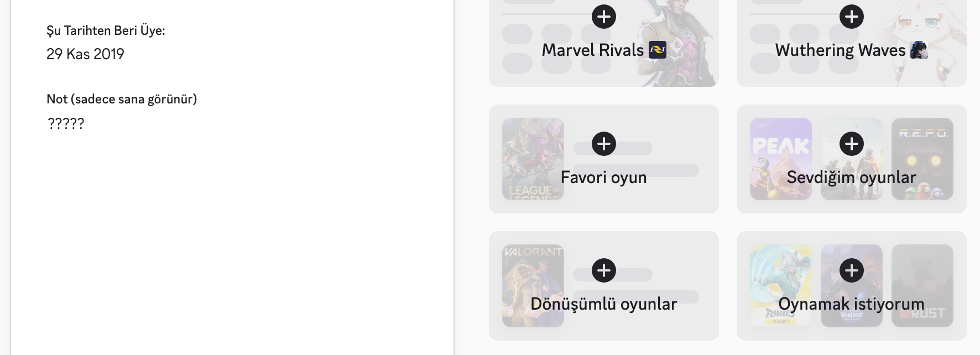Click plus icon on Dönüşümlü oyunlar card
The height and width of the screenshot is (355, 980).
(604, 270)
